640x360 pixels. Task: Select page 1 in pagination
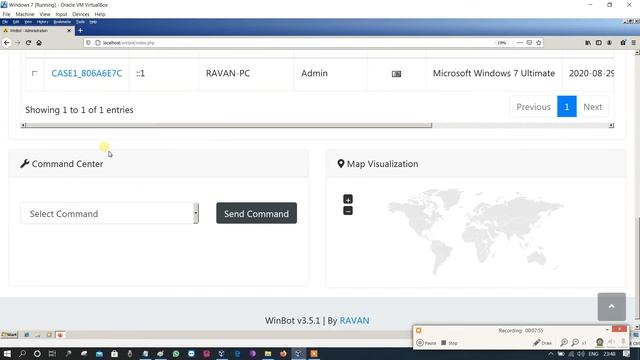(567, 107)
